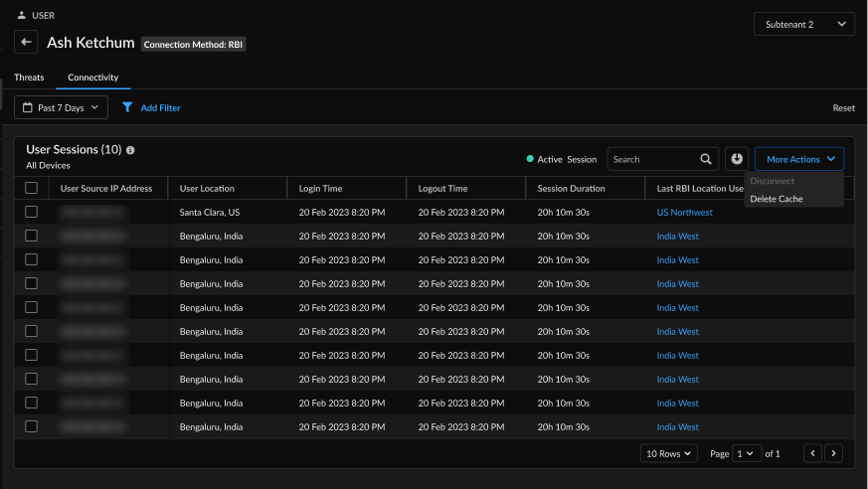
Task: Click the filter funnel icon
Action: [x=127, y=107]
